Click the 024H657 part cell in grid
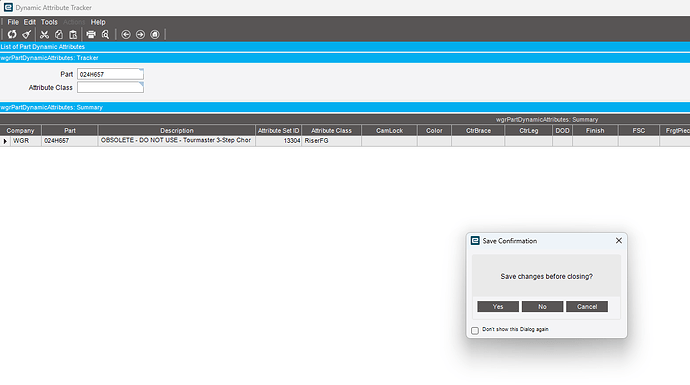 tap(70, 141)
